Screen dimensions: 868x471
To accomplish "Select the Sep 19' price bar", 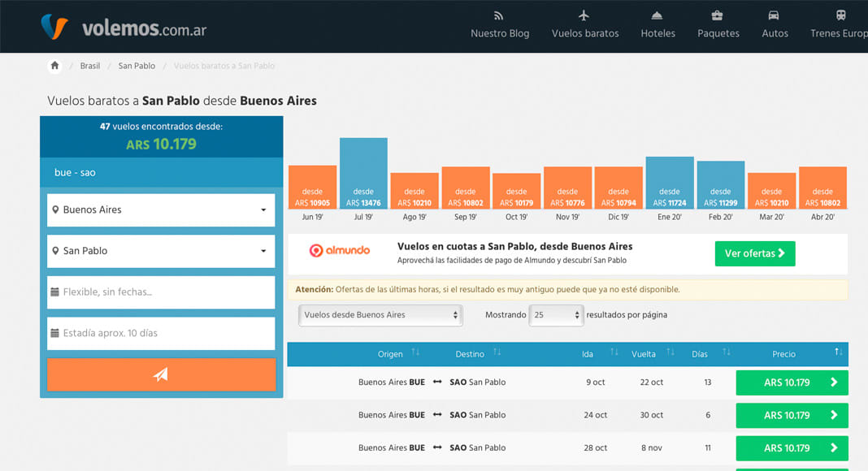I will pyautogui.click(x=466, y=188).
